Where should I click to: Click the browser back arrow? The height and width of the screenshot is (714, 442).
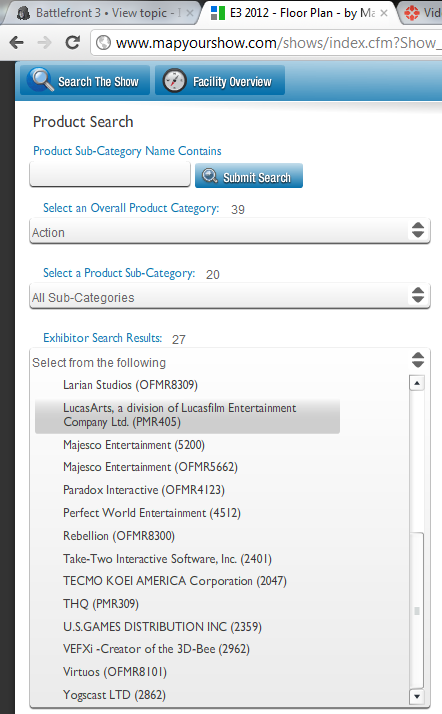tap(16, 43)
